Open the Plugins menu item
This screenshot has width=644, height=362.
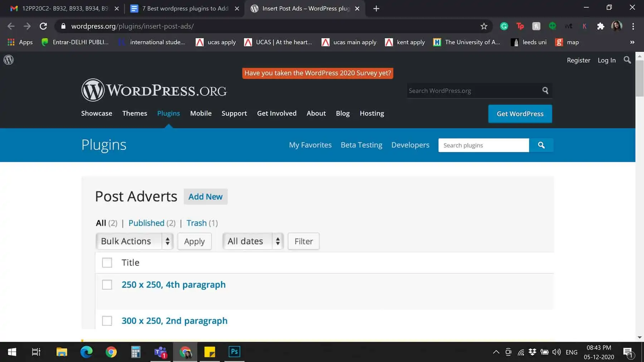[169, 113]
